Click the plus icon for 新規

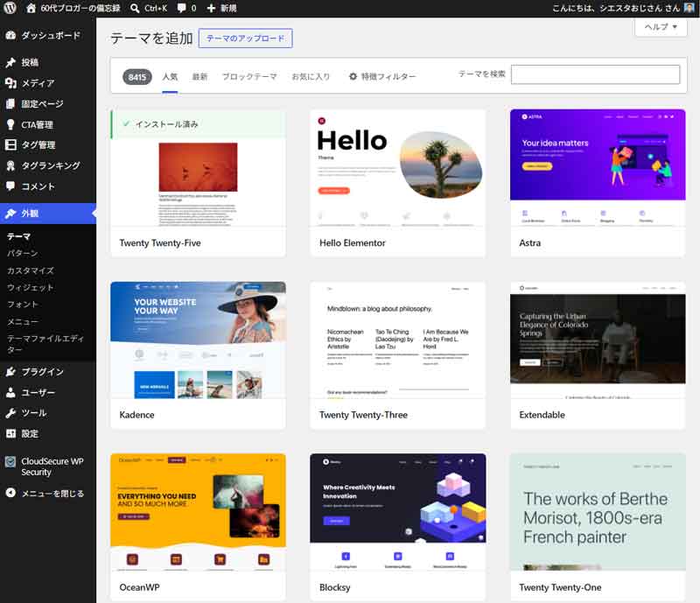pos(211,8)
